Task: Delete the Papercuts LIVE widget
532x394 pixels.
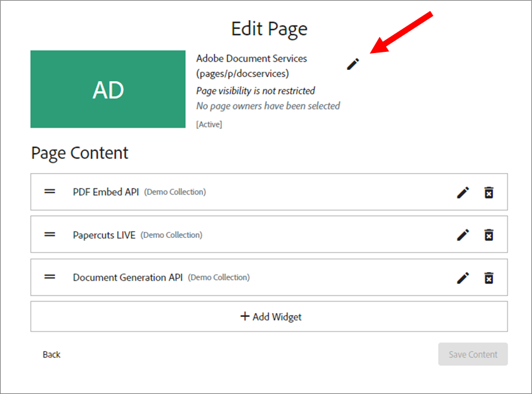Action: point(489,235)
